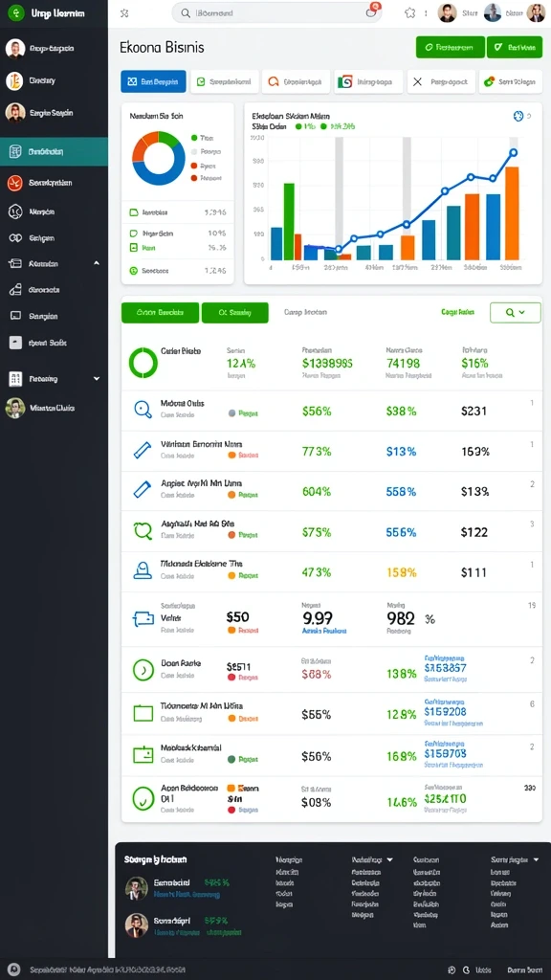Click the leftmost green button above the table
551x980 pixels.
(x=160, y=313)
